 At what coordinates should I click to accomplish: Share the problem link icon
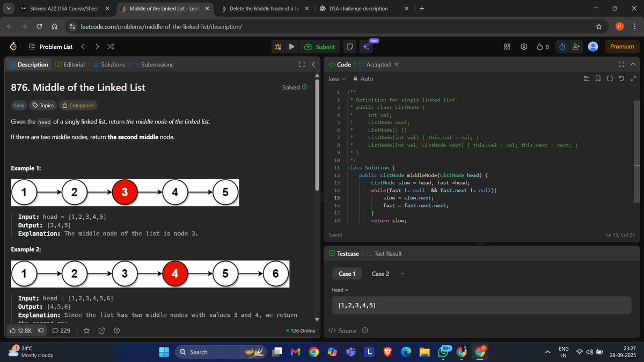tap(101, 330)
